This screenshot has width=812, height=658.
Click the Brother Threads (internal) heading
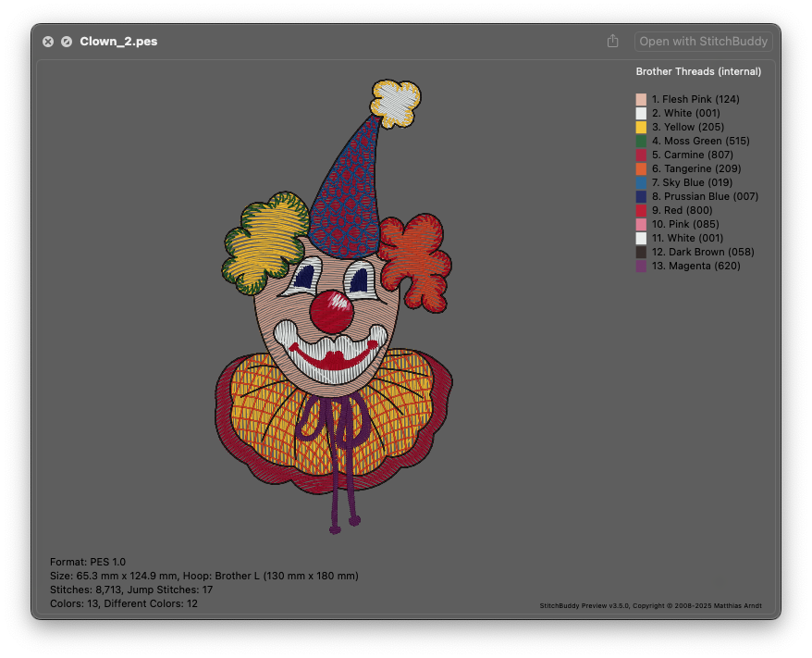click(x=698, y=71)
